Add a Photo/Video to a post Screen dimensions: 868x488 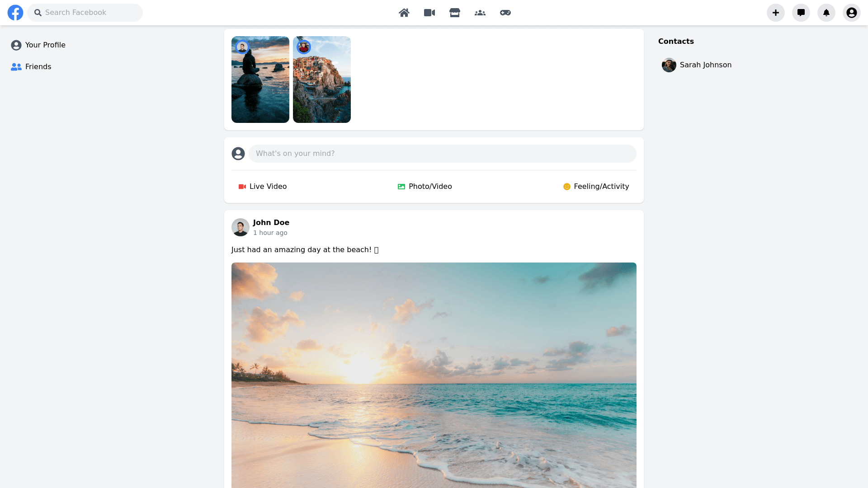click(425, 187)
